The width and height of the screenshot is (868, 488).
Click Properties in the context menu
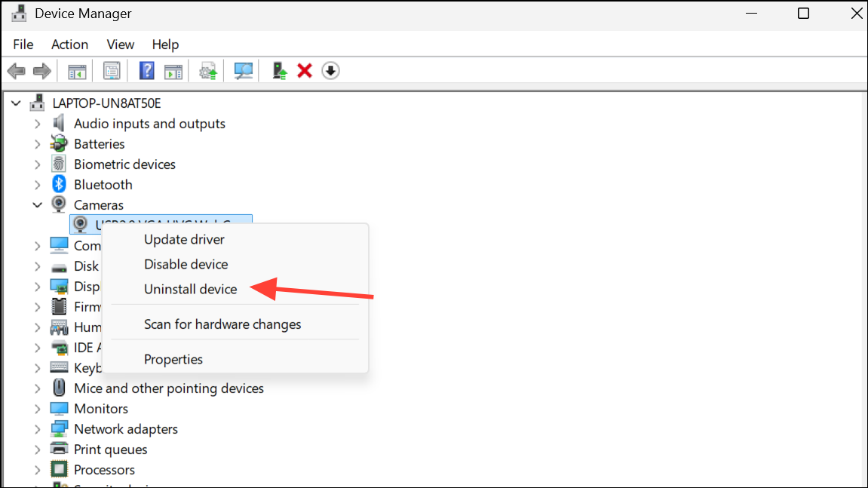coord(173,359)
